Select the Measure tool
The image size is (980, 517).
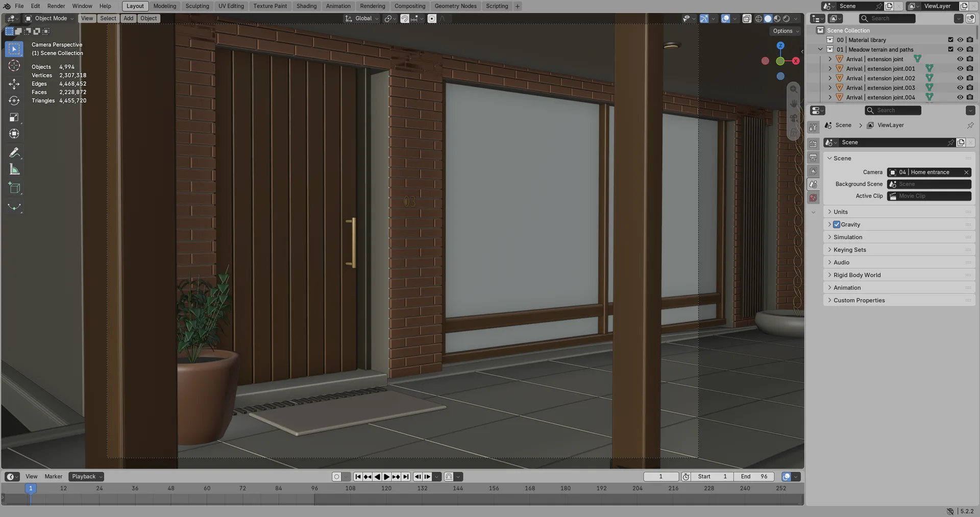click(14, 169)
